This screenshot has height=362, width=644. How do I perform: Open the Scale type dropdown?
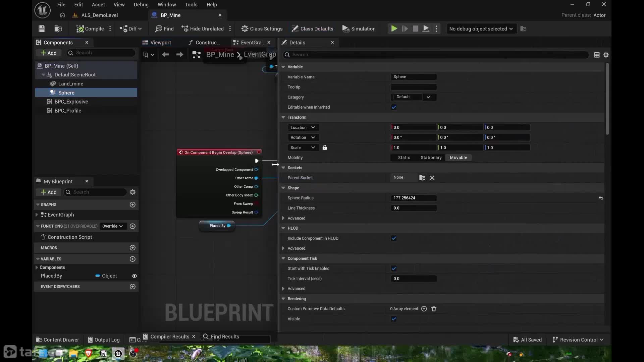(303, 147)
